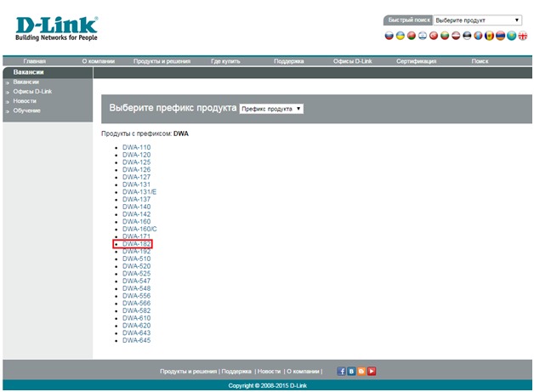Pick the Georgian flag icon
The width and height of the screenshot is (534, 392).
(x=523, y=36)
